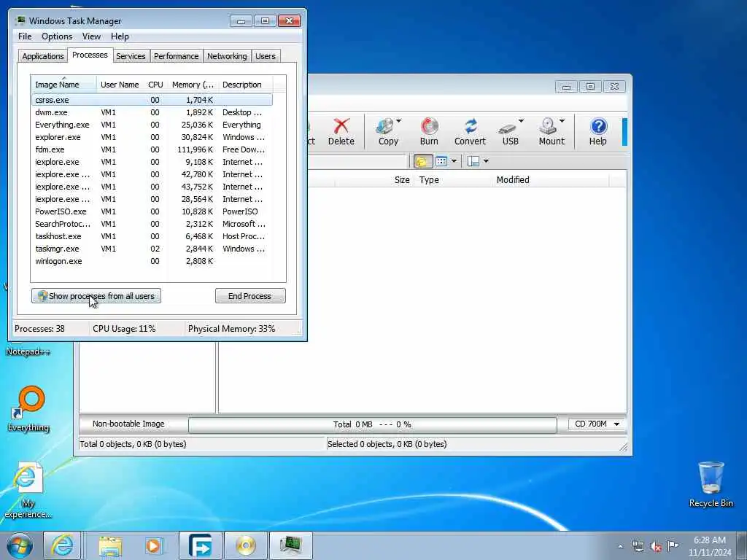Click the taskbar clock showing 6:28 AM
The height and width of the screenshot is (560, 747).
coord(710,546)
